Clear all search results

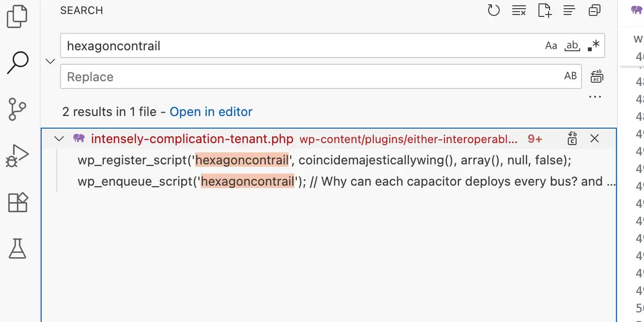[x=519, y=10]
